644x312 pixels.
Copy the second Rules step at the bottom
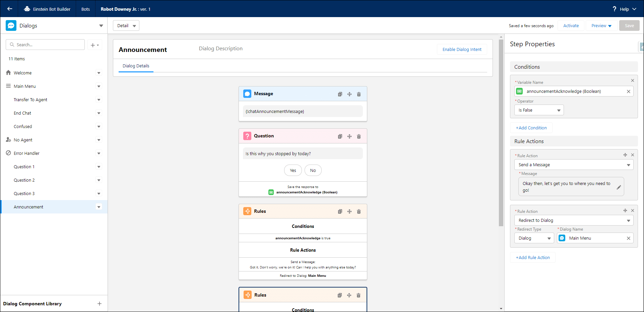[x=340, y=295]
